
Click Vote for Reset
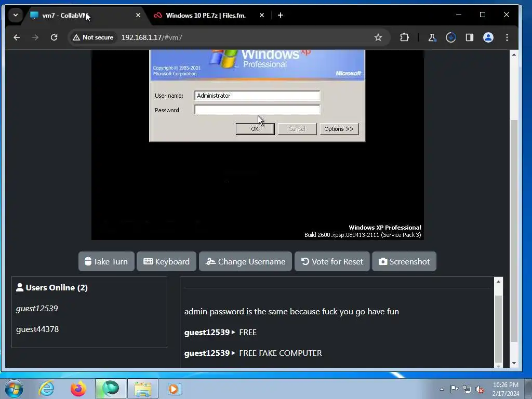point(332,261)
